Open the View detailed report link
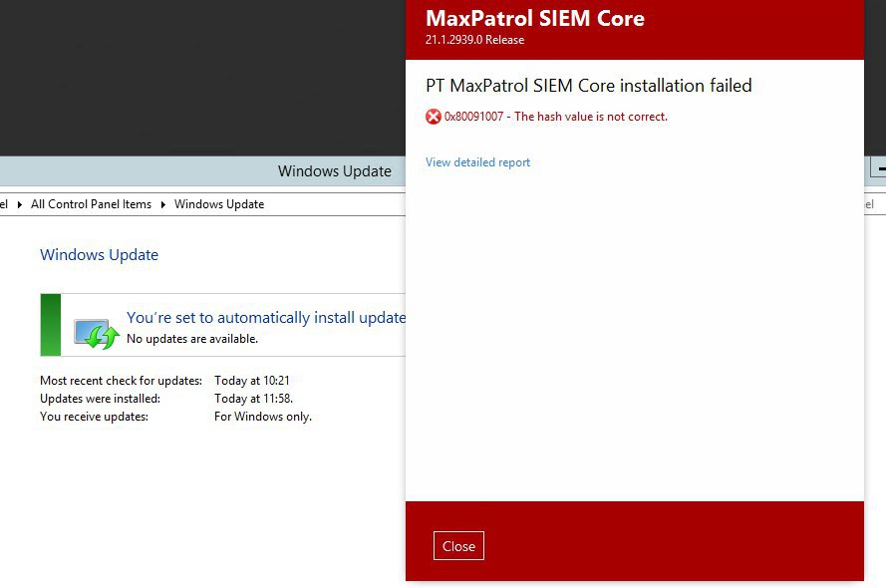This screenshot has height=588, width=886. coord(477,162)
